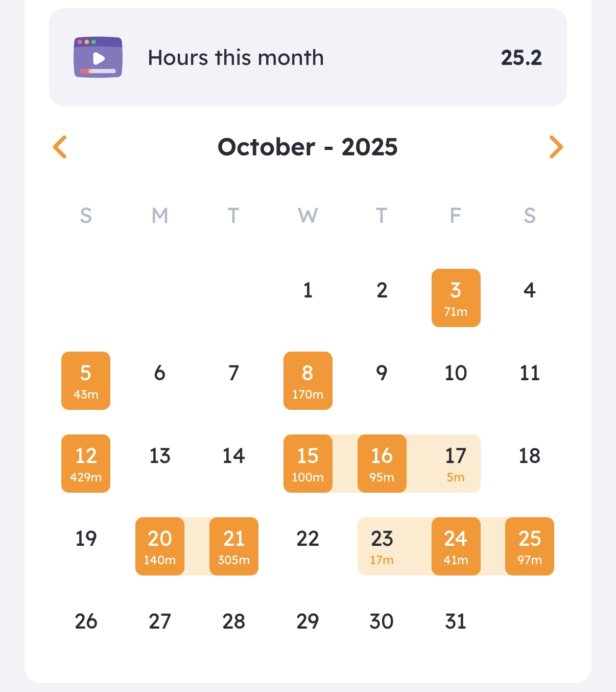Click the video player icon
This screenshot has height=692, width=616.
(98, 57)
